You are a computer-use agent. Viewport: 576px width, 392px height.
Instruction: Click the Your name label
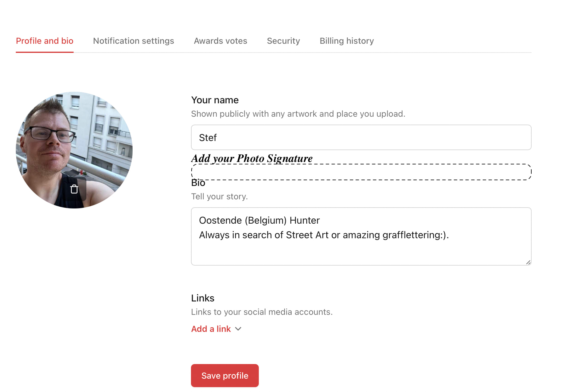point(215,100)
